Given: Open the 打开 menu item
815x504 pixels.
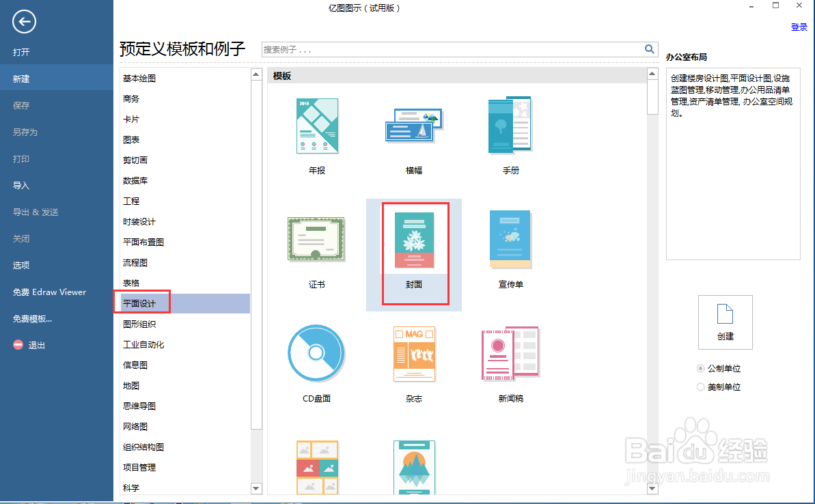Looking at the screenshot, I should pos(21,52).
